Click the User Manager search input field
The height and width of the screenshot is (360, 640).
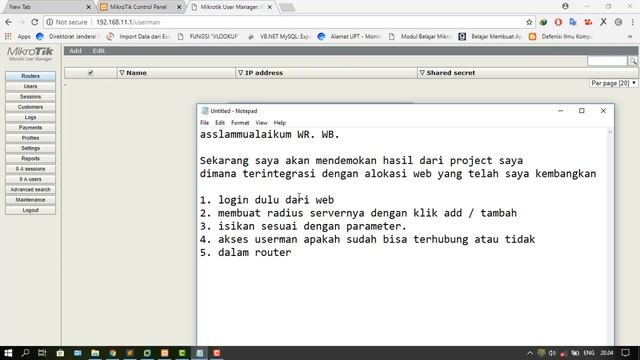(607, 61)
